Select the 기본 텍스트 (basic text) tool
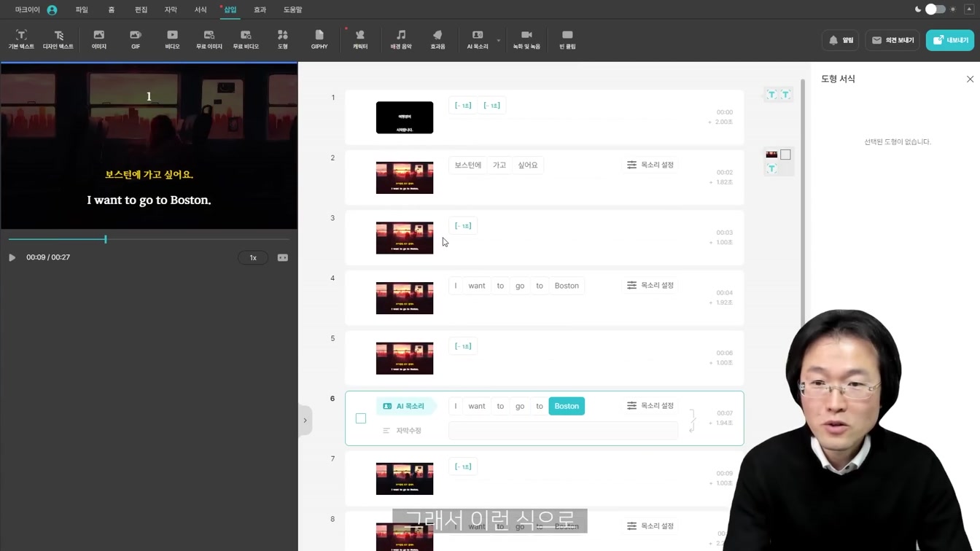 [x=21, y=39]
